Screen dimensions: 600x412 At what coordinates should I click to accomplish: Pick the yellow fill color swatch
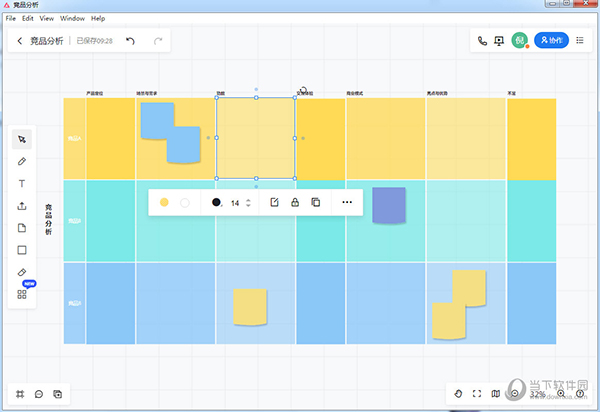click(x=164, y=202)
